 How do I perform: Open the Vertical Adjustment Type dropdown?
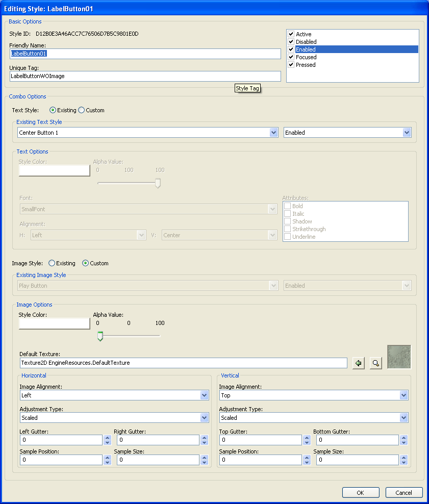pos(403,417)
